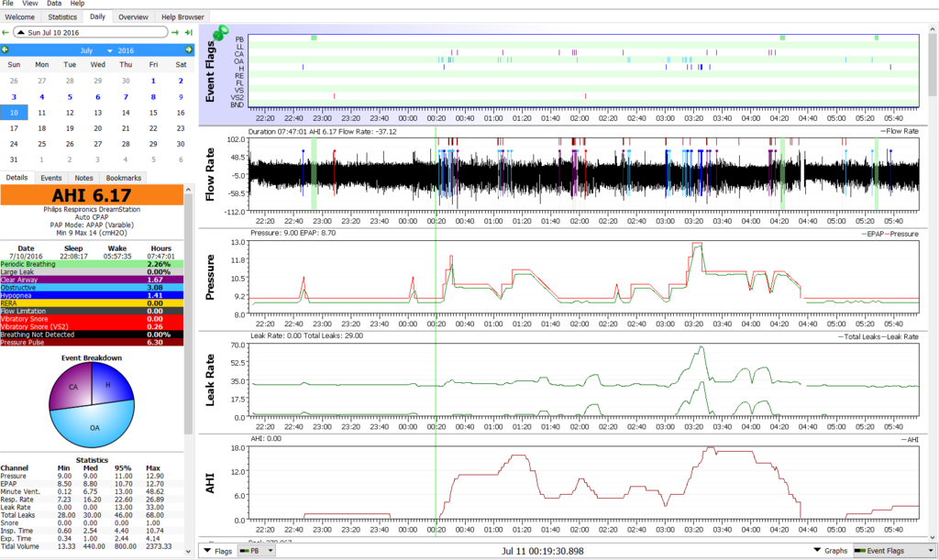Click the Flags triangle in bottom bar
This screenshot has width=939, height=560.
(x=206, y=551)
